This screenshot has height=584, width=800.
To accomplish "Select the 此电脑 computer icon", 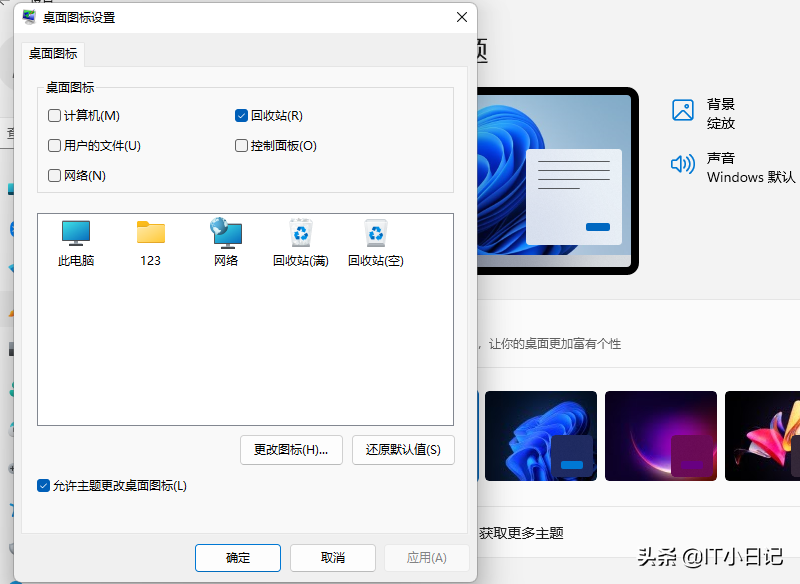I will coord(75,234).
